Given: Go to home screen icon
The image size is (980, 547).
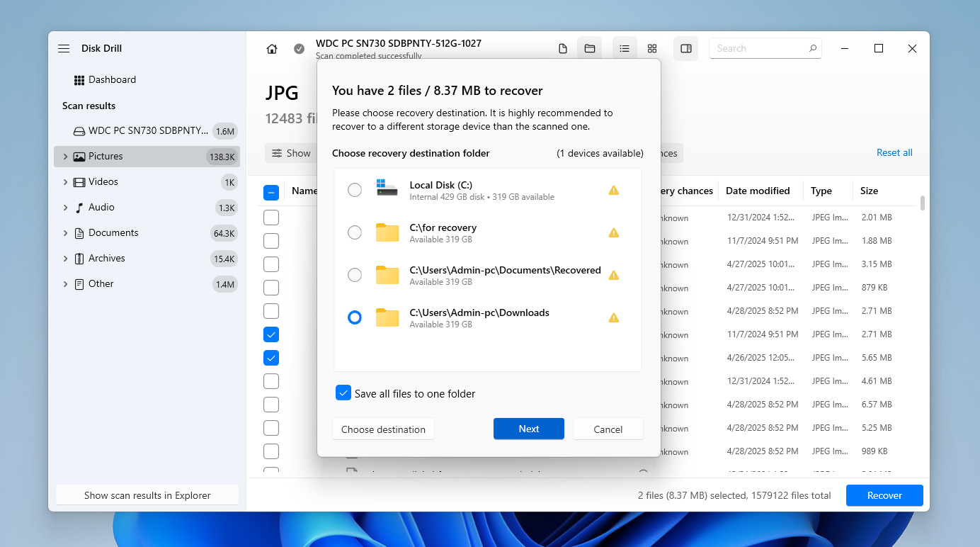Looking at the screenshot, I should point(272,49).
